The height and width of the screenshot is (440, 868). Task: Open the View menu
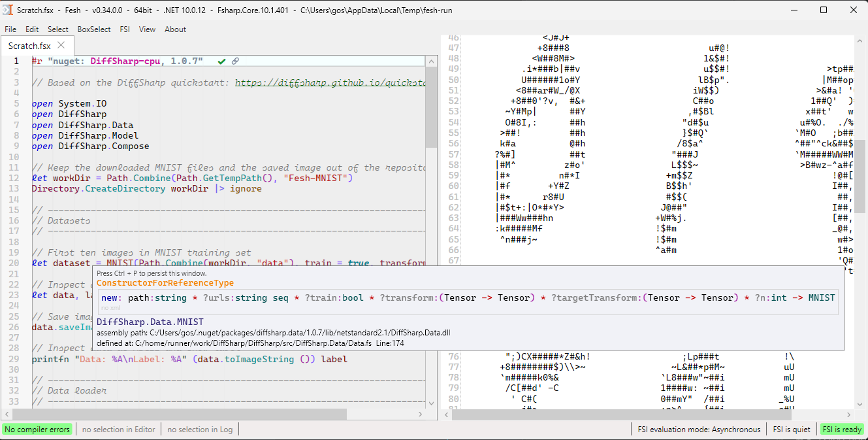tap(148, 29)
